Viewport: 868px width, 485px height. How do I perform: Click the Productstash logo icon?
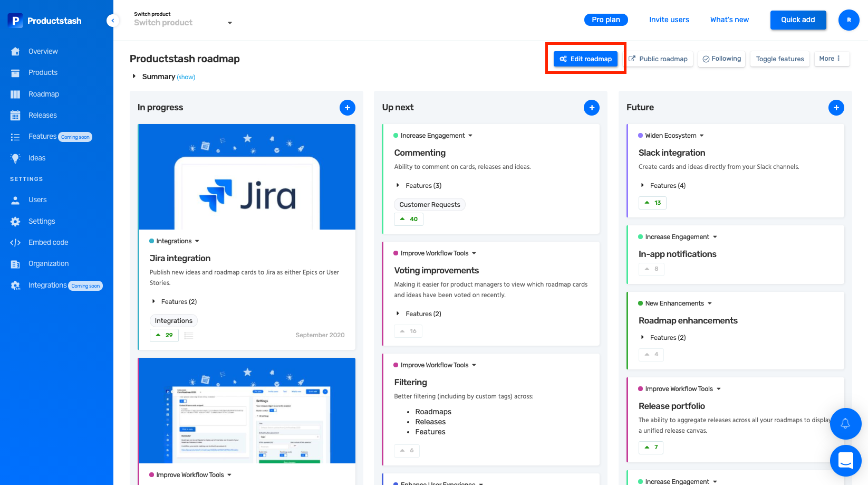(x=15, y=21)
